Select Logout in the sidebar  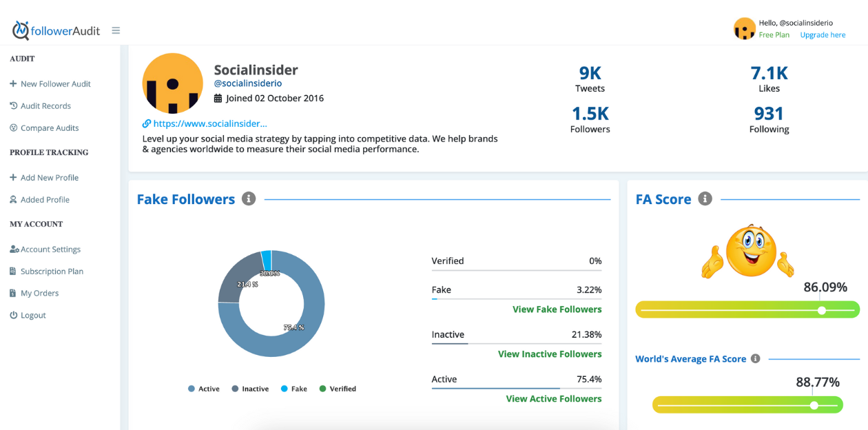pos(33,315)
